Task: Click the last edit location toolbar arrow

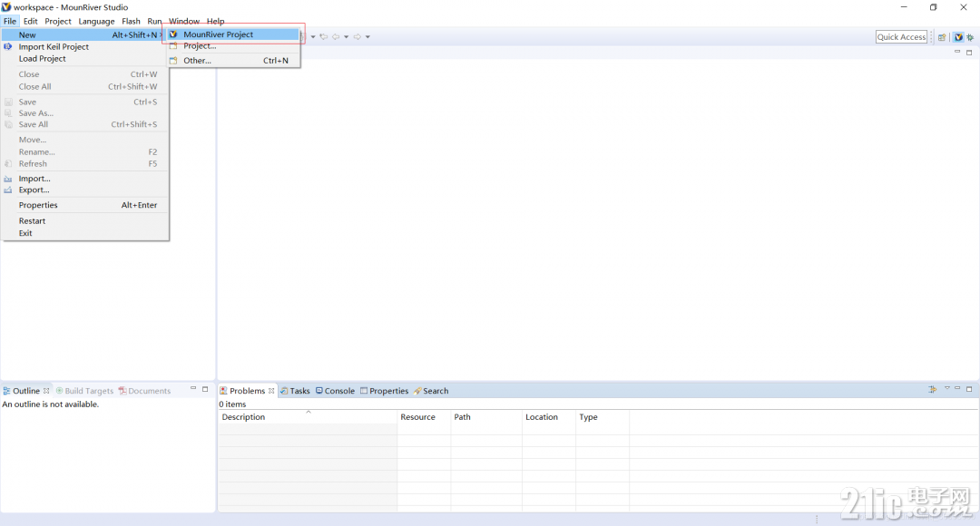Action: click(x=324, y=37)
